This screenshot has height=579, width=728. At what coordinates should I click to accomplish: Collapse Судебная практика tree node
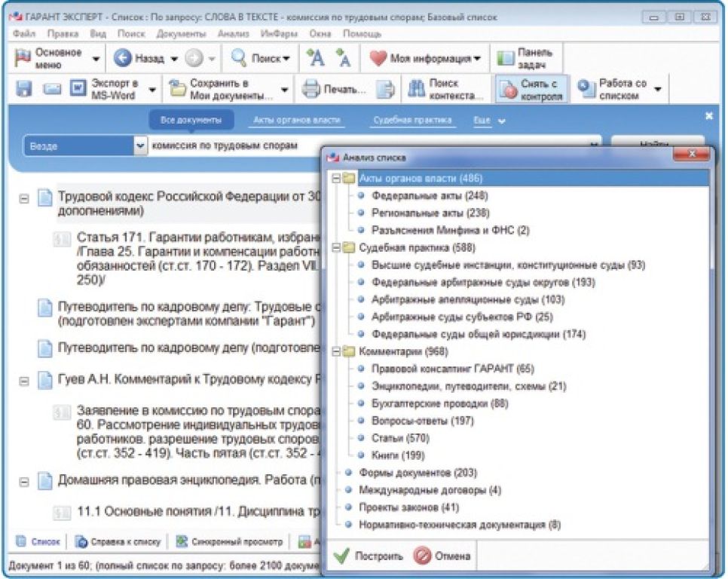(336, 248)
